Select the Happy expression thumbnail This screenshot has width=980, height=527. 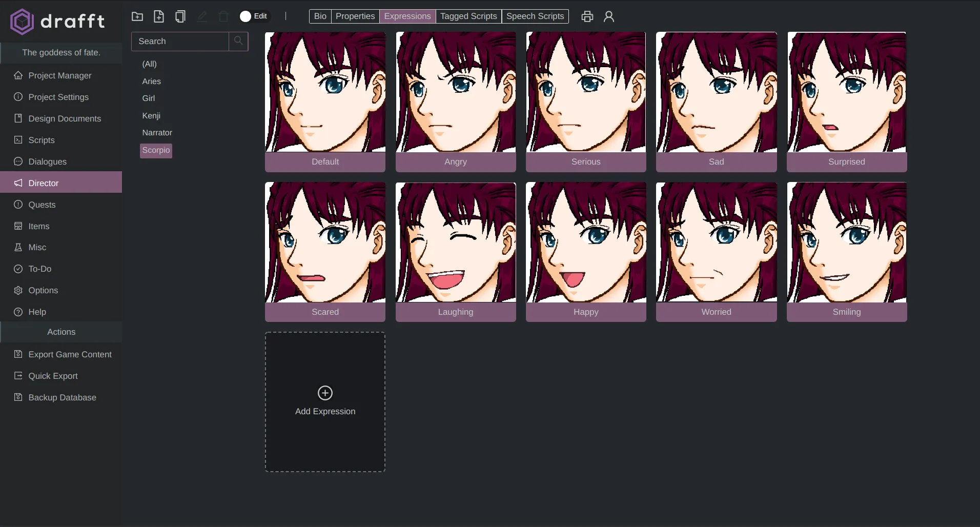[x=586, y=252]
